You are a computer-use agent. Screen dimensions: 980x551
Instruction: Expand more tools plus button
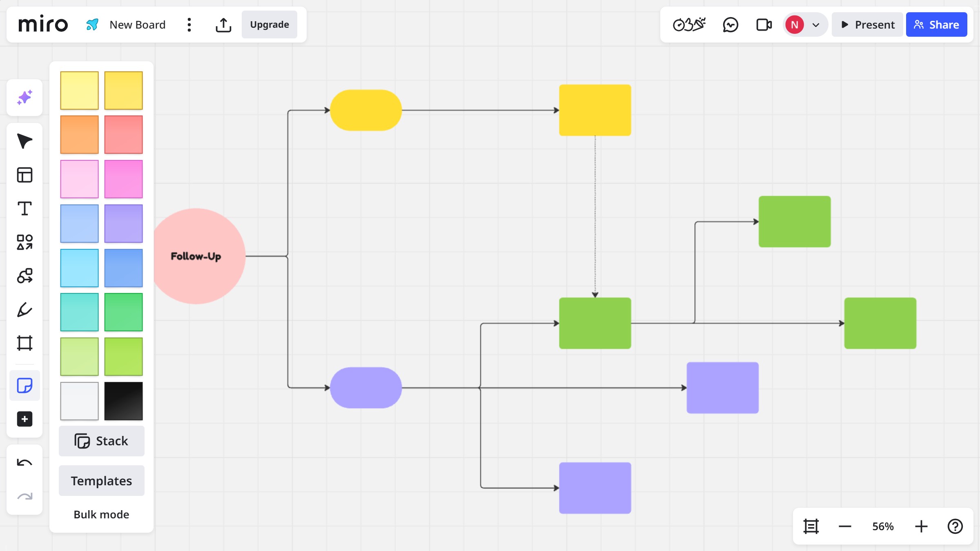pos(24,419)
